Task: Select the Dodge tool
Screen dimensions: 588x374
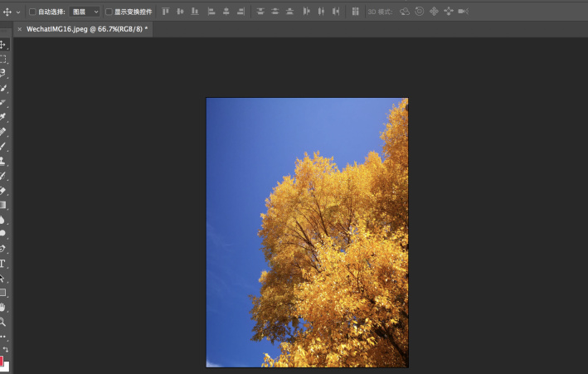Action: [x=2, y=233]
